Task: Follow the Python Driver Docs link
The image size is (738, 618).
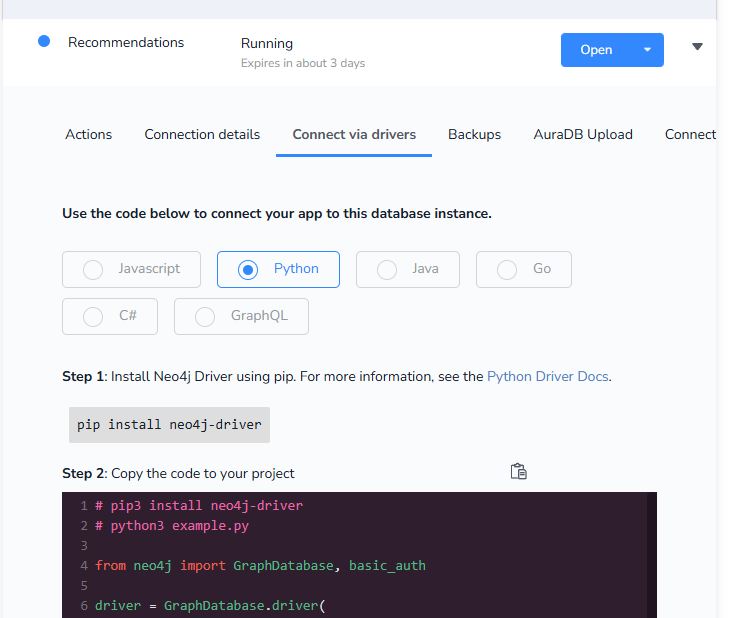Action: (548, 377)
